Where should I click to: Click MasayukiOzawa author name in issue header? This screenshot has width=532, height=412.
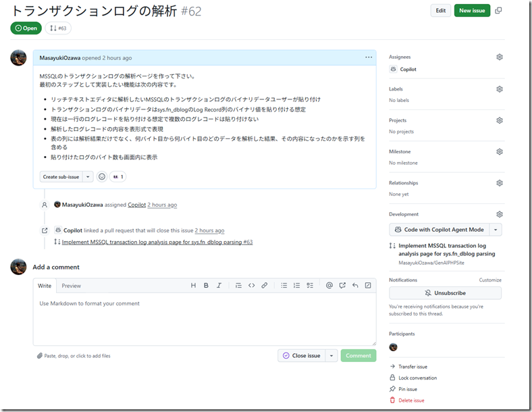coord(59,57)
